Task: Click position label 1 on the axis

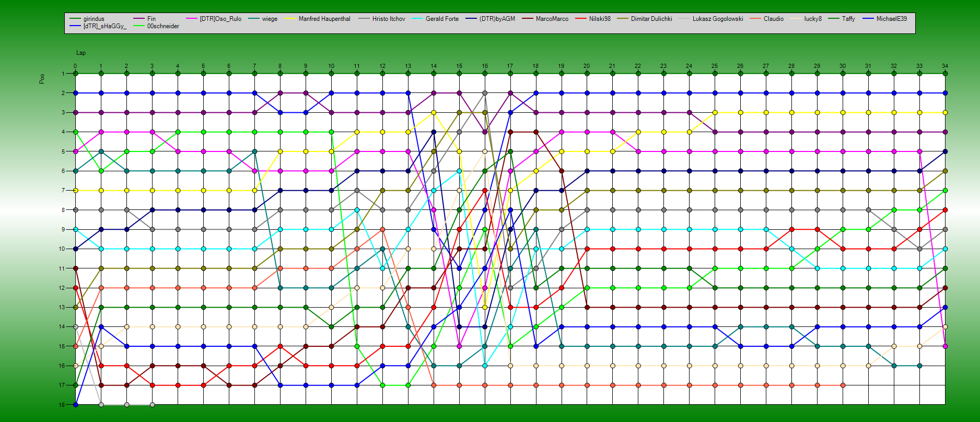Action: point(63,74)
